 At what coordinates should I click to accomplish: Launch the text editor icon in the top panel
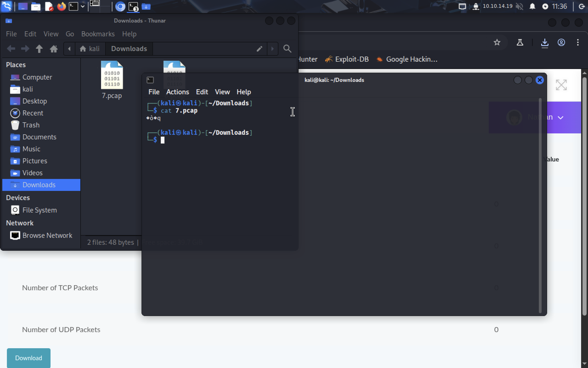(49, 6)
